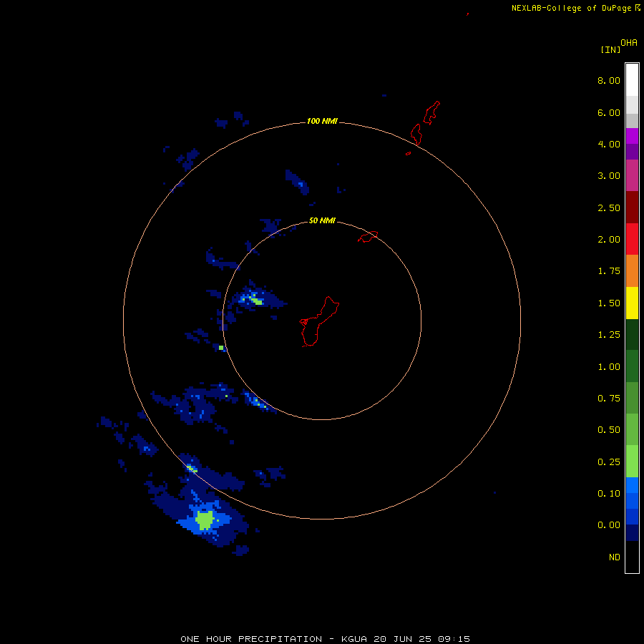Select the 0.00 legend value
Viewport: 644px width, 644px height.
609,525
